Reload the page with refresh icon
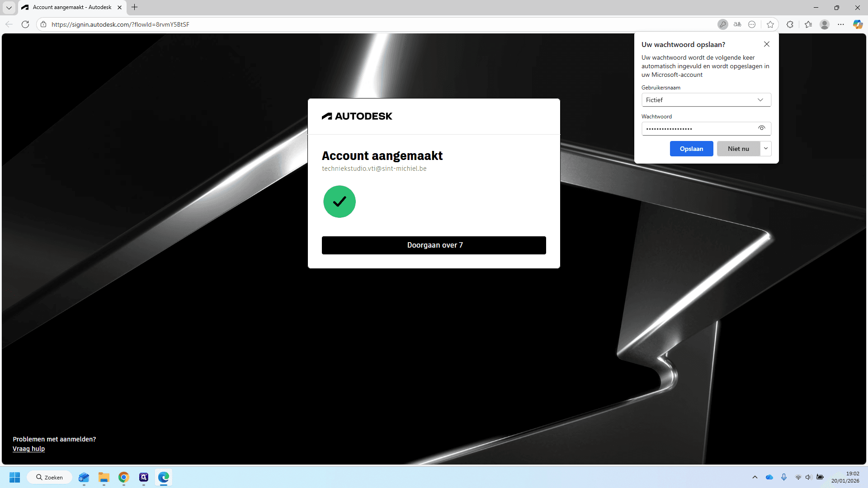 [x=25, y=24]
